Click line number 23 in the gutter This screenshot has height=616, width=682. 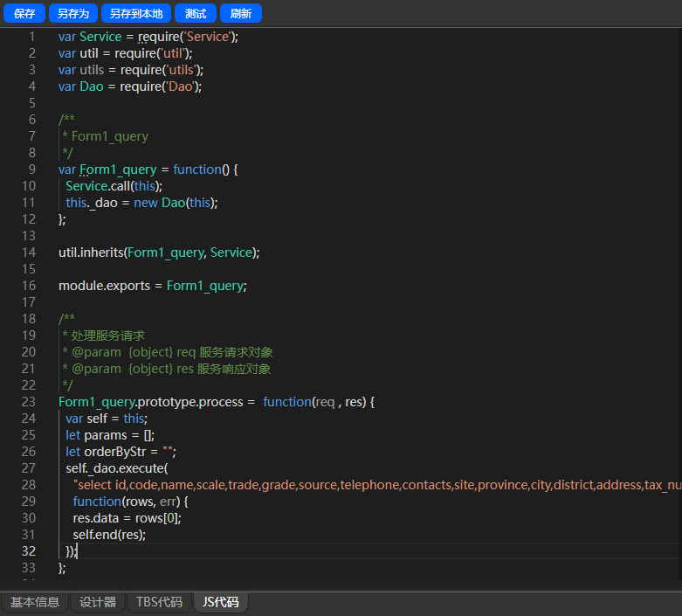click(x=28, y=402)
